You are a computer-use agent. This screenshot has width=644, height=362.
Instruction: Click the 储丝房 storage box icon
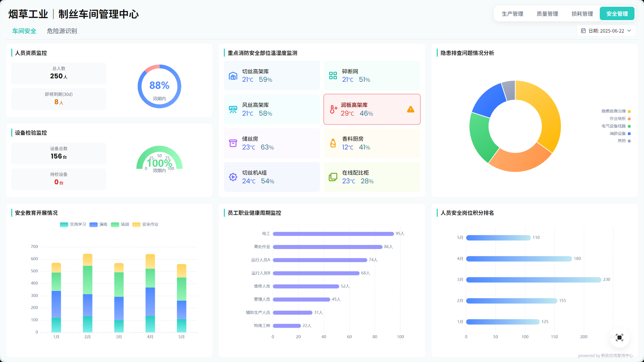click(233, 143)
